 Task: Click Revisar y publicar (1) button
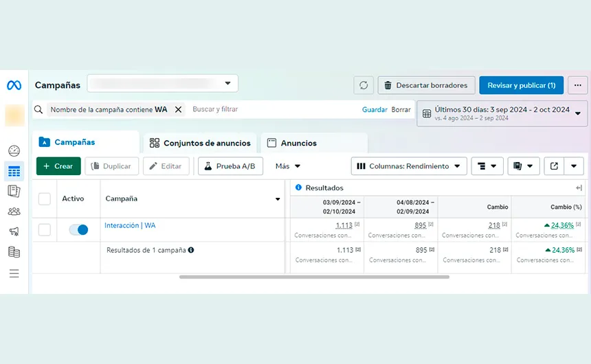(x=521, y=85)
